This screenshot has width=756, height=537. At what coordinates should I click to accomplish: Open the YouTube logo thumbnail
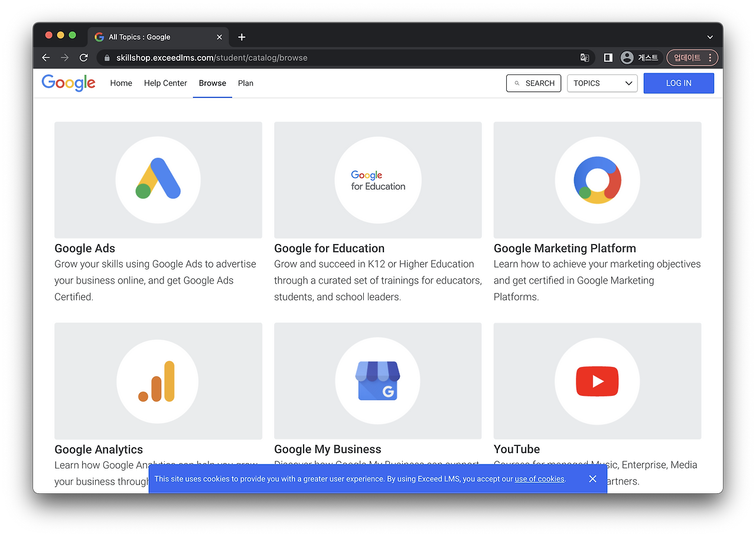pyautogui.click(x=598, y=381)
